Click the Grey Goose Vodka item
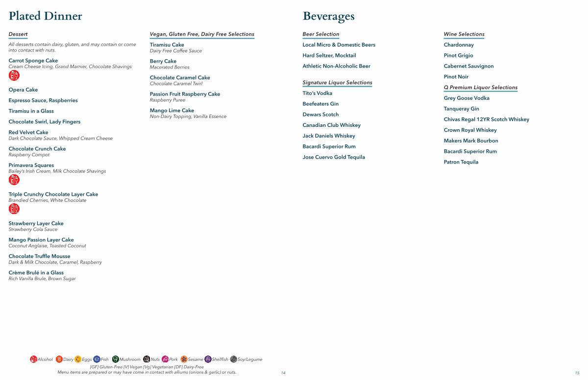Screen dimensions: 588x380 (x=466, y=98)
